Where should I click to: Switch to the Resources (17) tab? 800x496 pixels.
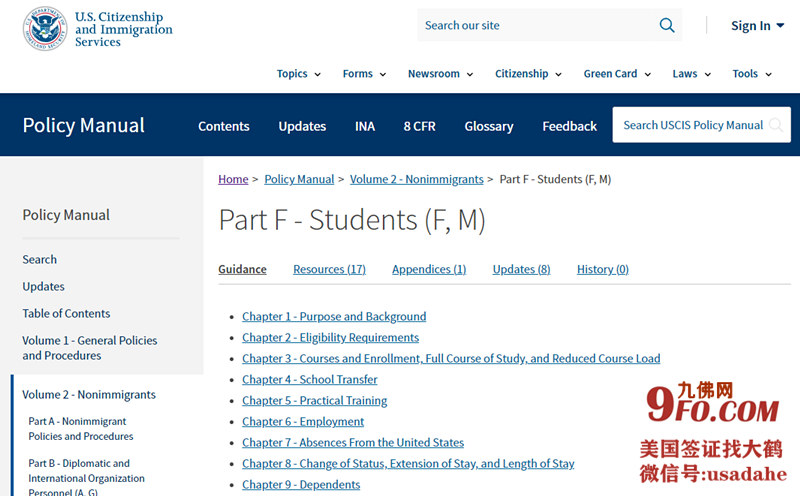329,269
